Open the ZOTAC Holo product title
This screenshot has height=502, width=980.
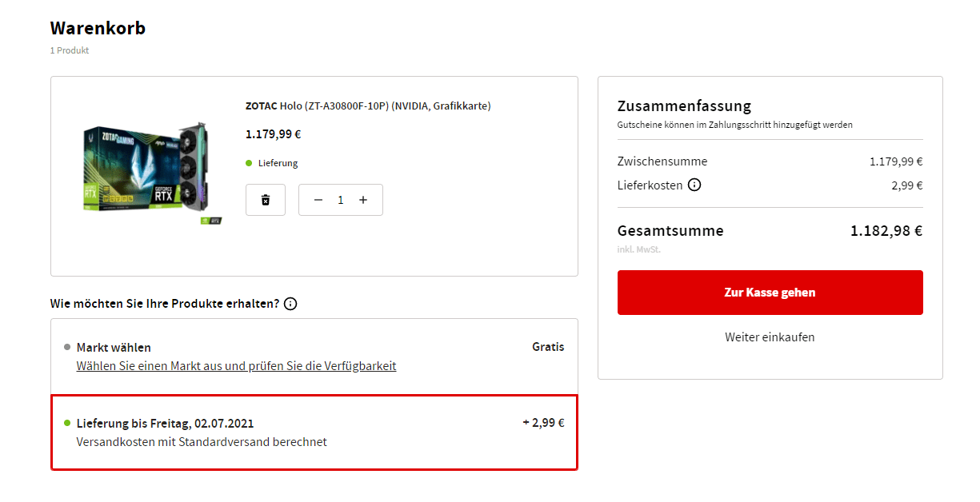(x=368, y=106)
